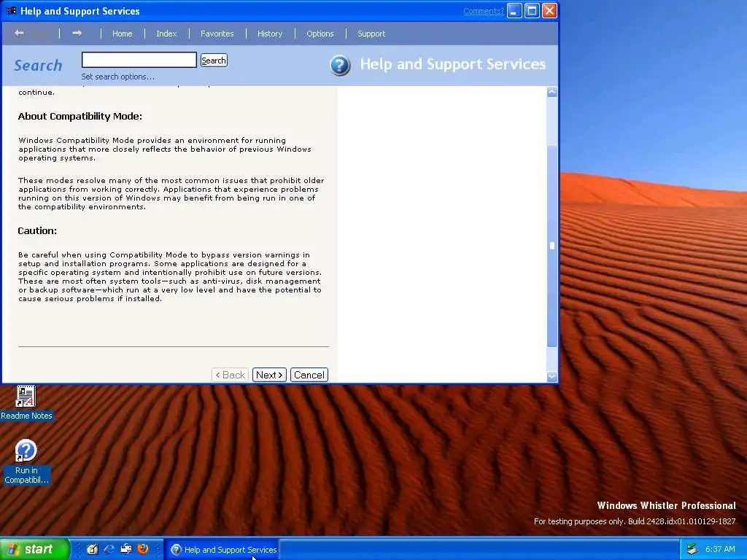747x560 pixels.
Task: Click the back arrow in Help toolbar
Action: tap(20, 34)
